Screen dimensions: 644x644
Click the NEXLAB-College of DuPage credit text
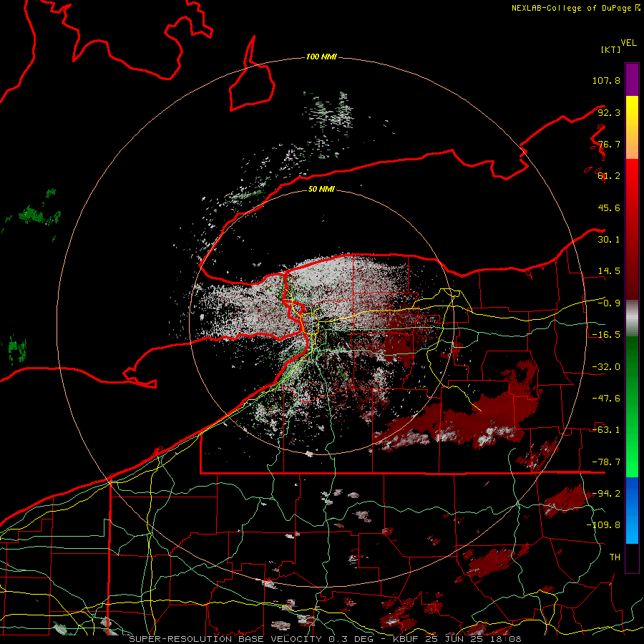tap(576, 8)
